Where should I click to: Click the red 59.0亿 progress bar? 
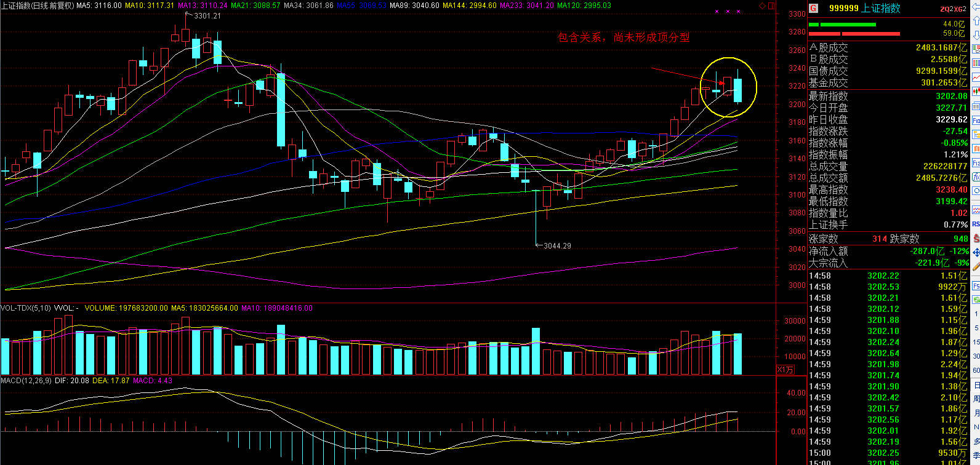853,33
